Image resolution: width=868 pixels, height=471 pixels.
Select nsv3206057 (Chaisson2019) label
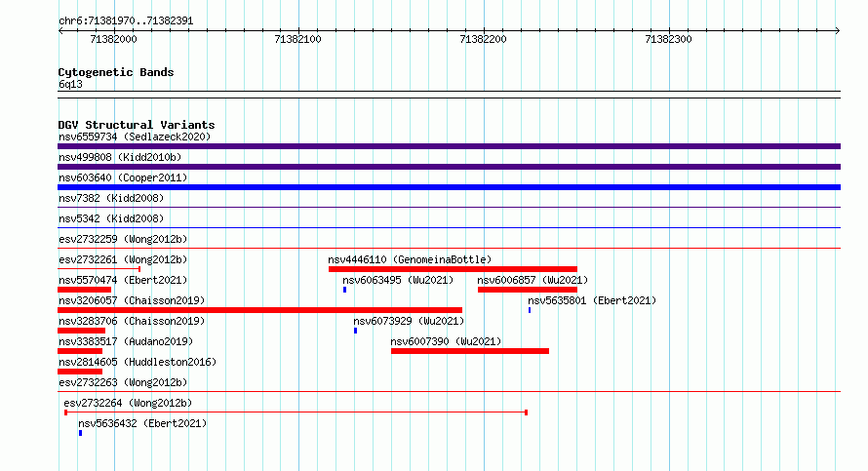[x=132, y=300]
